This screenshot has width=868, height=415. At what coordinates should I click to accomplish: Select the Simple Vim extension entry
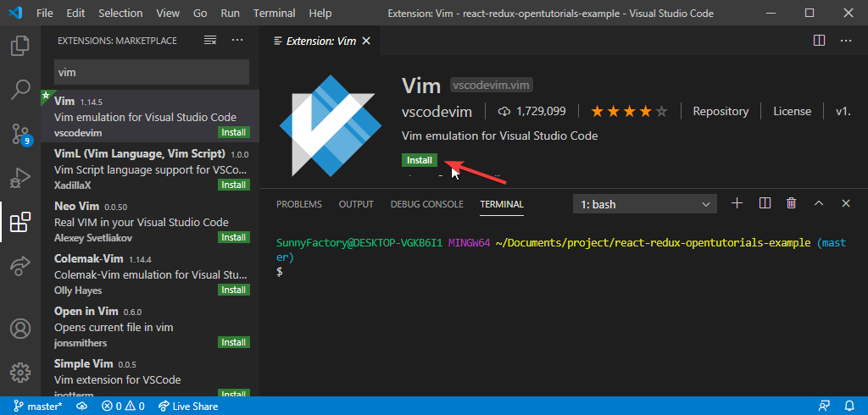point(150,379)
